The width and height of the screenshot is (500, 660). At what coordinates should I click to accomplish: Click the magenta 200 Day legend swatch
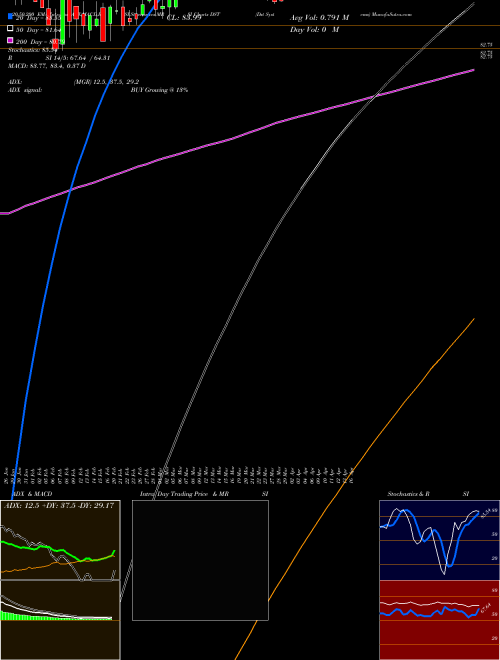10,40
